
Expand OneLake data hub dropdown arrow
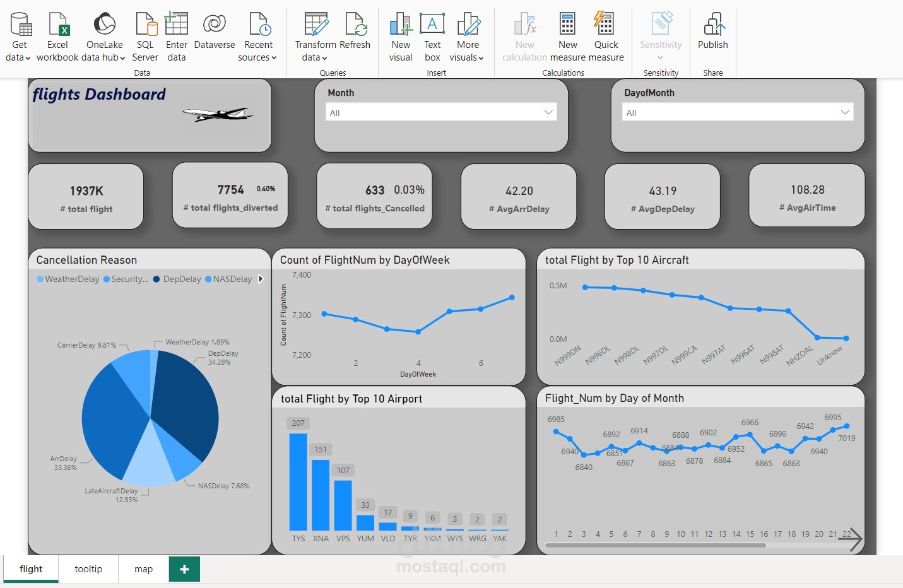pyautogui.click(x=123, y=58)
